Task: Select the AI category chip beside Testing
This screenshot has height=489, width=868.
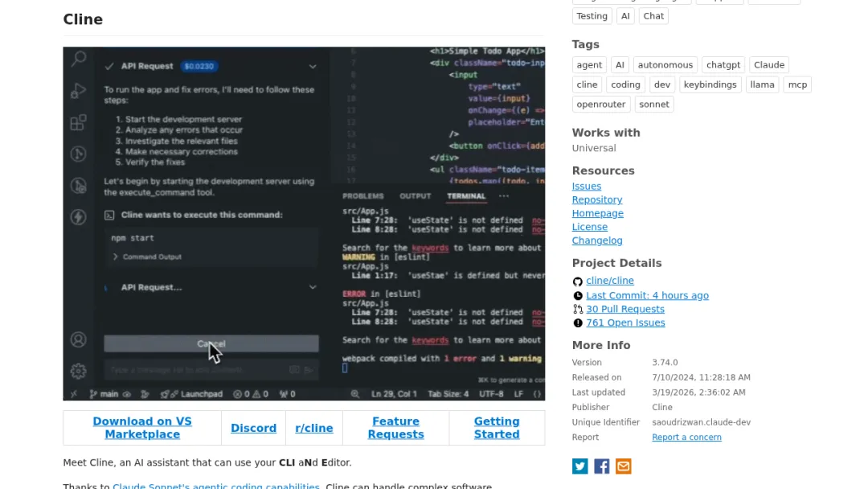Action: (x=625, y=16)
